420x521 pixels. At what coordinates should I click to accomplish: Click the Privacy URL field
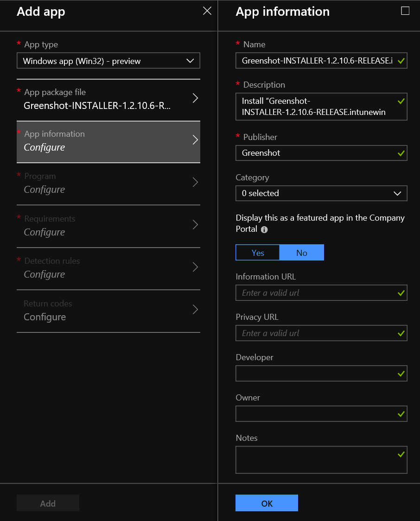click(x=321, y=333)
